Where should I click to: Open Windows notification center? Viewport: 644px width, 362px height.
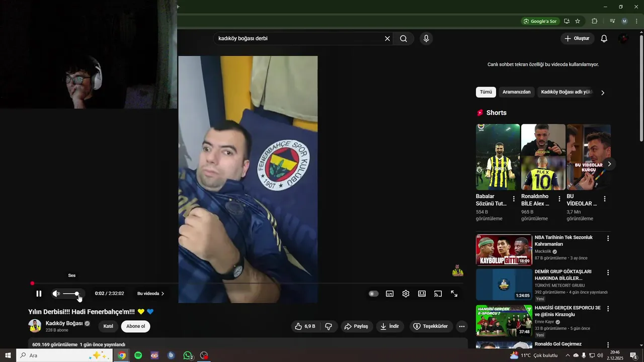(x=633, y=355)
